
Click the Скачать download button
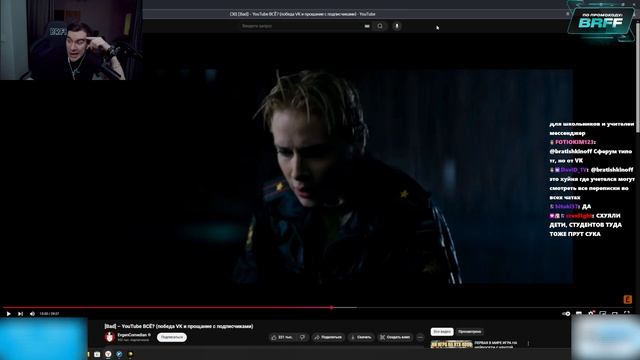click(361, 337)
